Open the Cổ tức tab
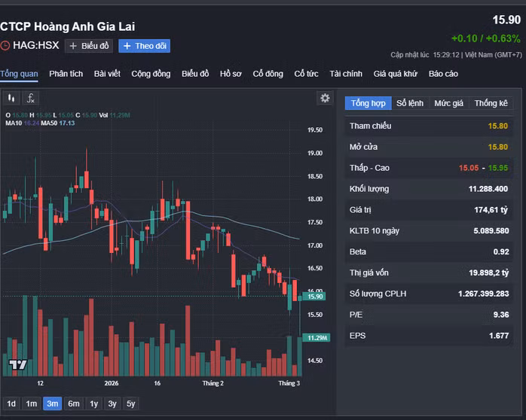The image size is (526, 420). [x=306, y=74]
